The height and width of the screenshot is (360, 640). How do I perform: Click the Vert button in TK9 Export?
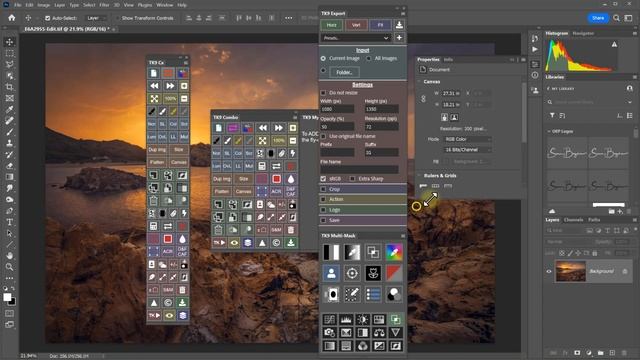[356, 25]
